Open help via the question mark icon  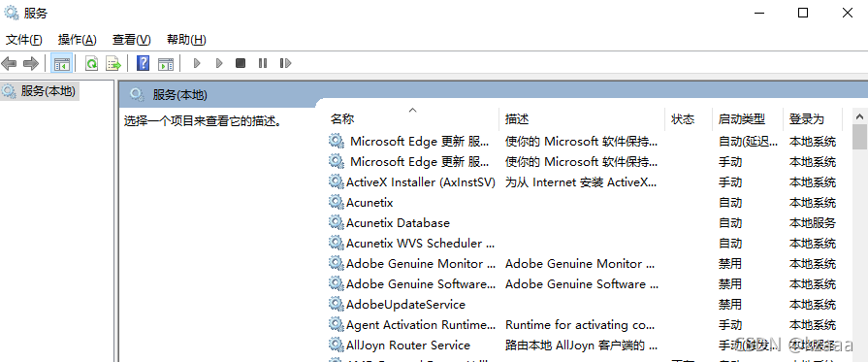click(143, 63)
